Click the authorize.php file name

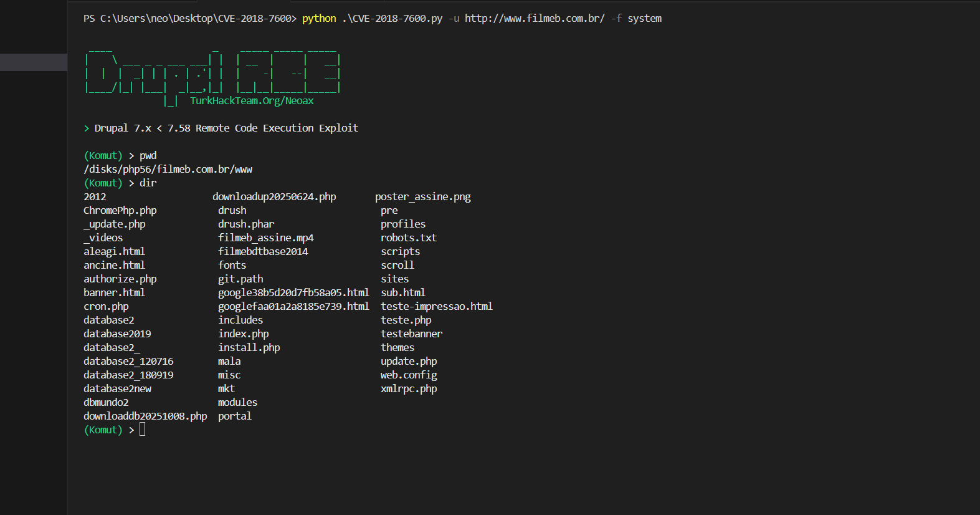[x=120, y=279]
